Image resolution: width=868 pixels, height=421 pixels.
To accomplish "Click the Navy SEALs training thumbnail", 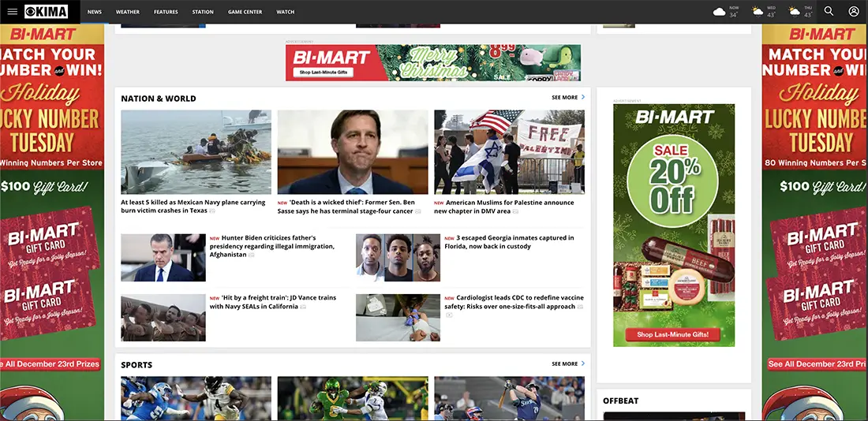I will coord(163,318).
